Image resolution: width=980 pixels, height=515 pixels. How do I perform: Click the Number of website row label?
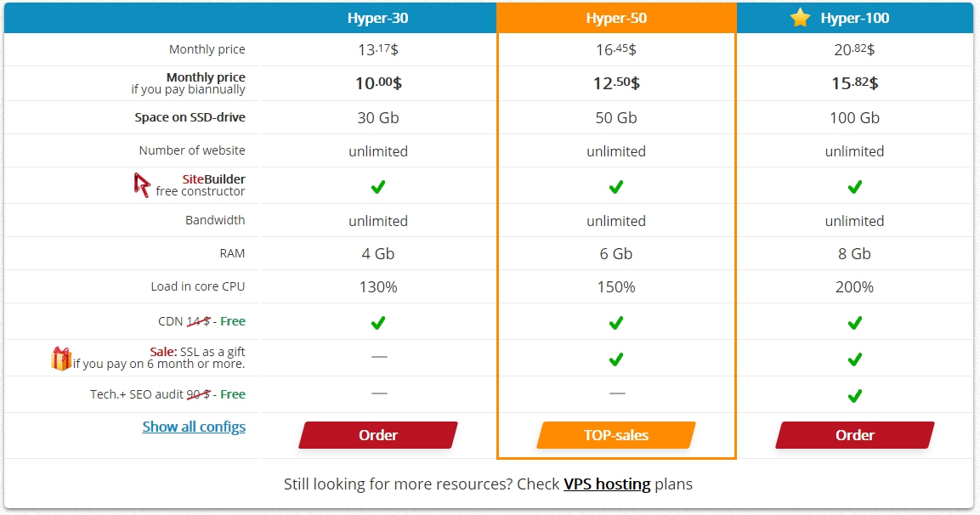click(x=192, y=150)
